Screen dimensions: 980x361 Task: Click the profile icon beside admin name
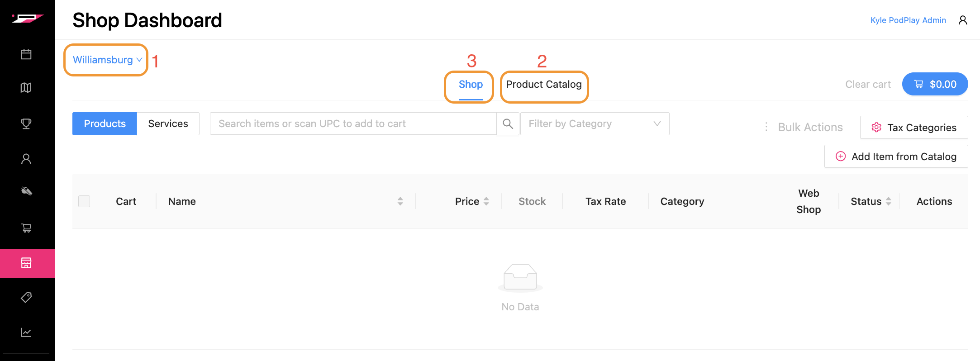(x=963, y=20)
